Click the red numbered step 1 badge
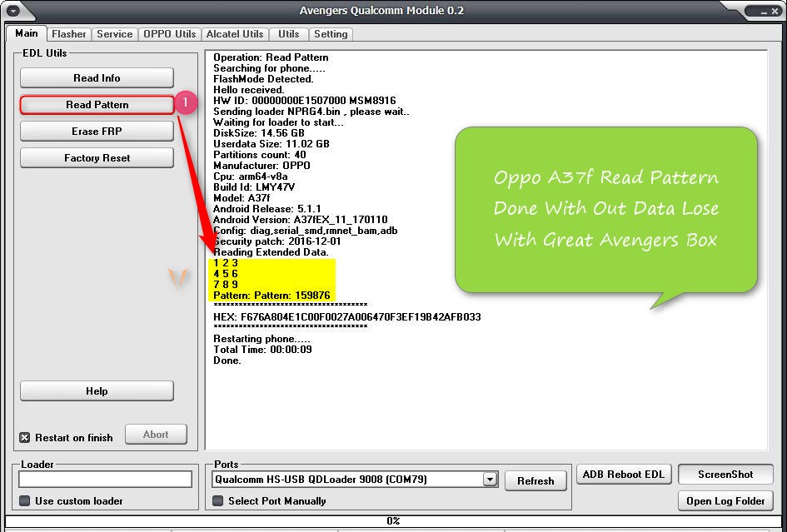This screenshot has width=787, height=532. click(x=187, y=104)
